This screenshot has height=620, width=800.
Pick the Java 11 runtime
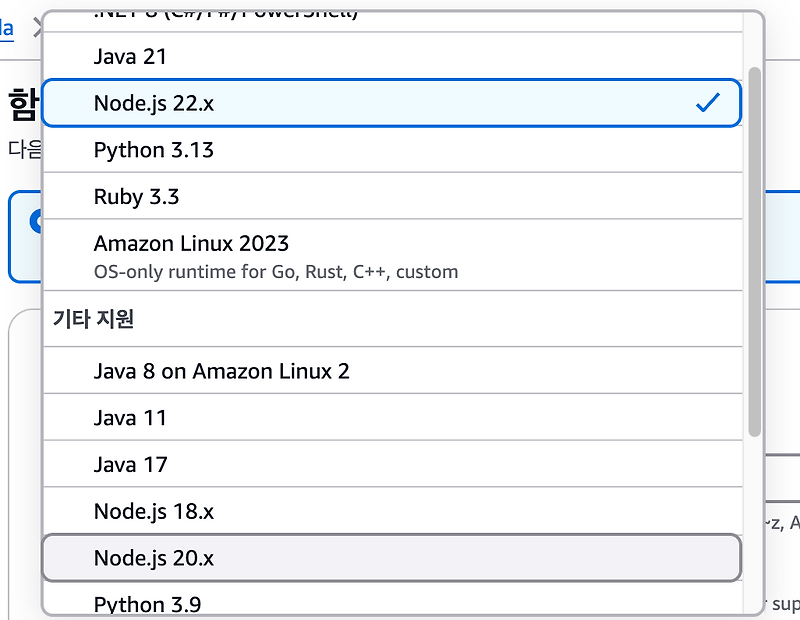131,417
